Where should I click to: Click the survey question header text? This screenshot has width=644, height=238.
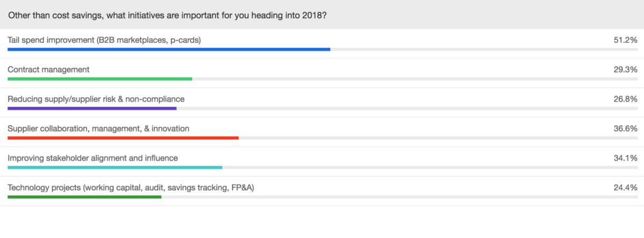[168, 15]
